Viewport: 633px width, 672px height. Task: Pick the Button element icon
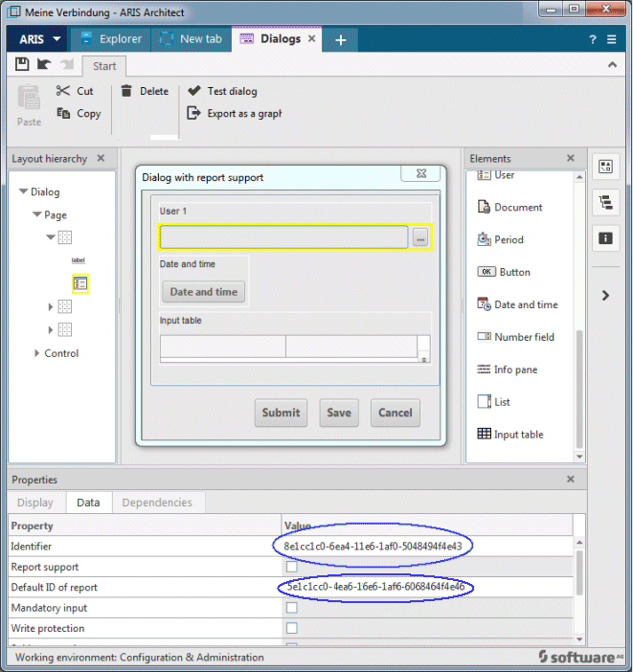click(x=486, y=272)
